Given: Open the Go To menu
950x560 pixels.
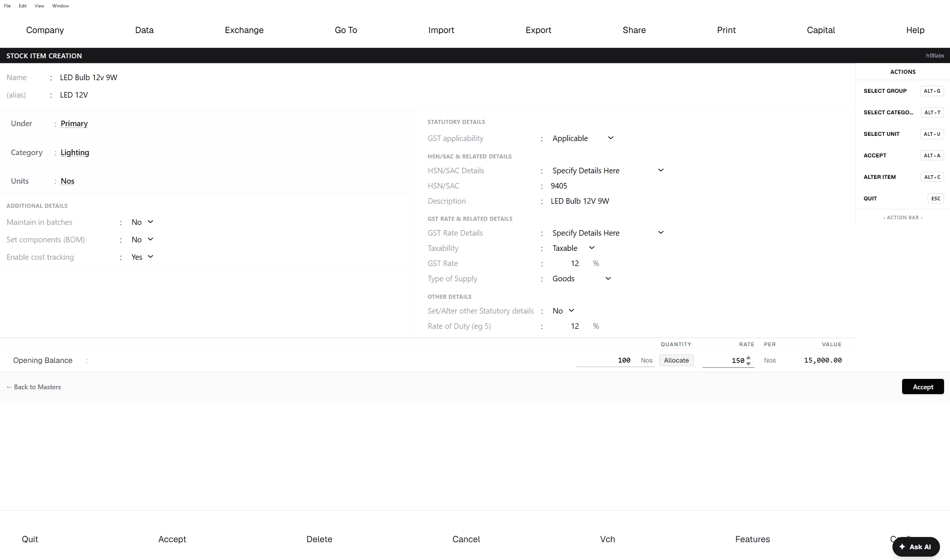Looking at the screenshot, I should (346, 30).
